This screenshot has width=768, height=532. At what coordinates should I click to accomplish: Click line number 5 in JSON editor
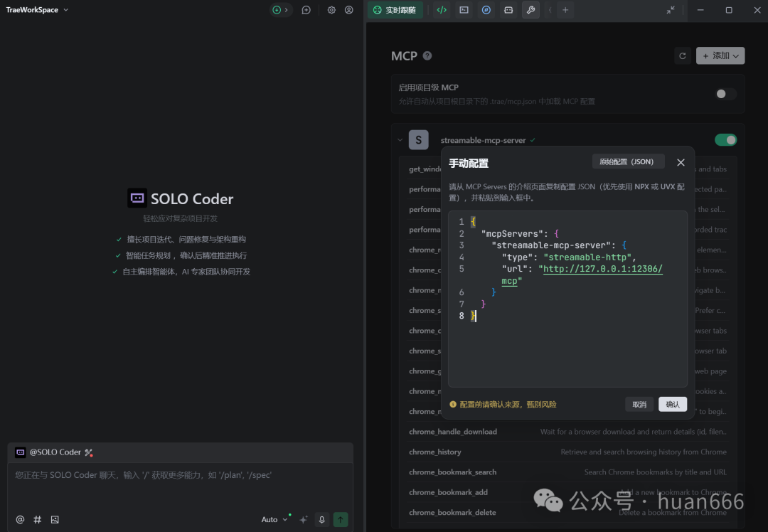(x=462, y=269)
